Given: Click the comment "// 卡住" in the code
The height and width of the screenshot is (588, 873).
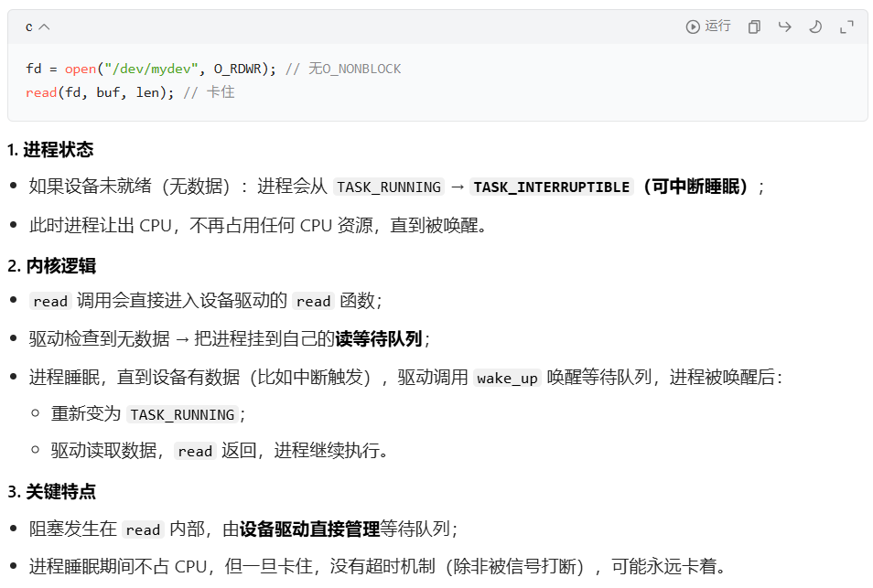Looking at the screenshot, I should [x=209, y=92].
